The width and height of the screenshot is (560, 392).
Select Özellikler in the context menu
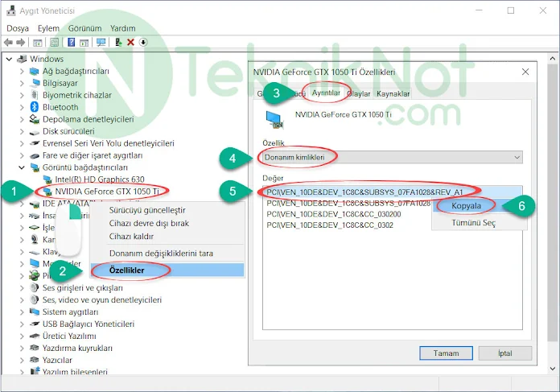pyautogui.click(x=167, y=270)
